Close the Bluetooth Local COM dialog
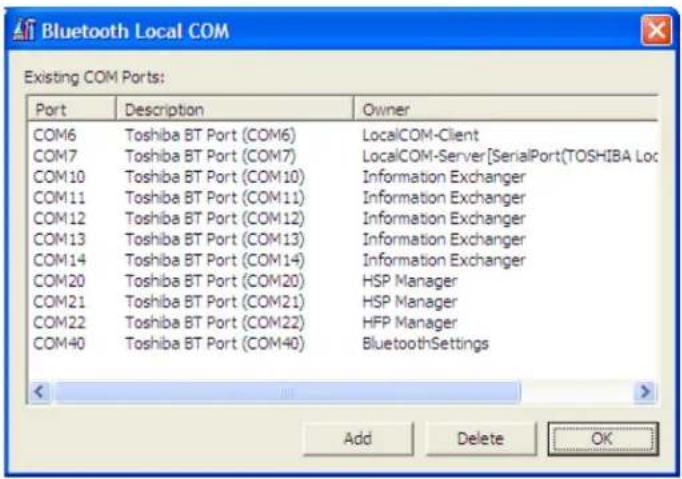This screenshot has width=682, height=479. tap(656, 30)
